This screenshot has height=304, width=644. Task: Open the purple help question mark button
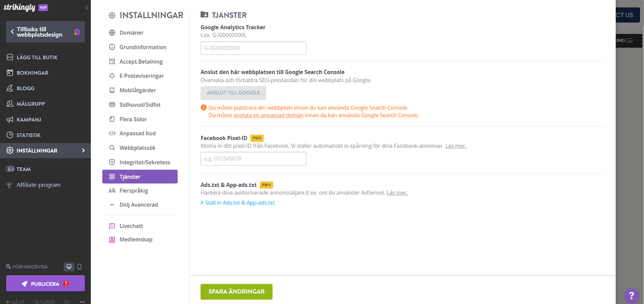(x=631, y=295)
